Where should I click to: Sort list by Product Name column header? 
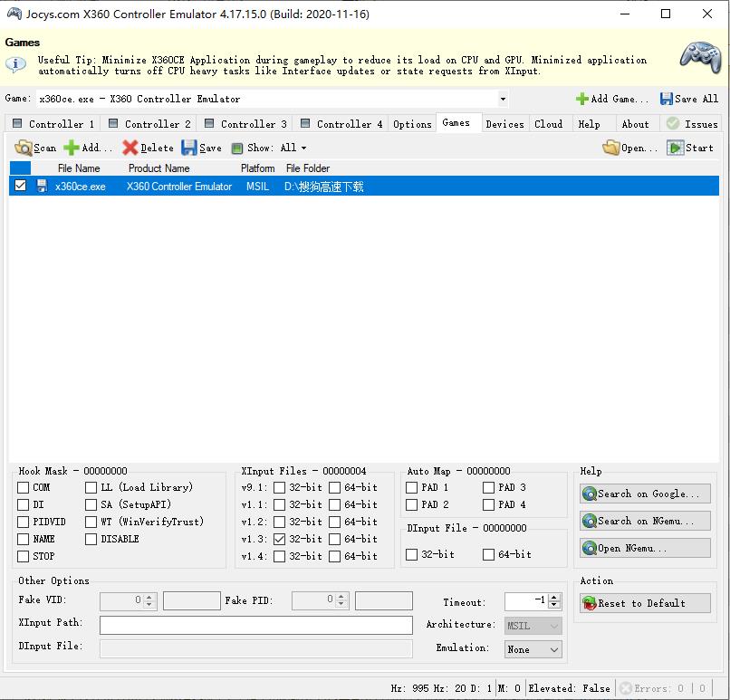tap(159, 168)
